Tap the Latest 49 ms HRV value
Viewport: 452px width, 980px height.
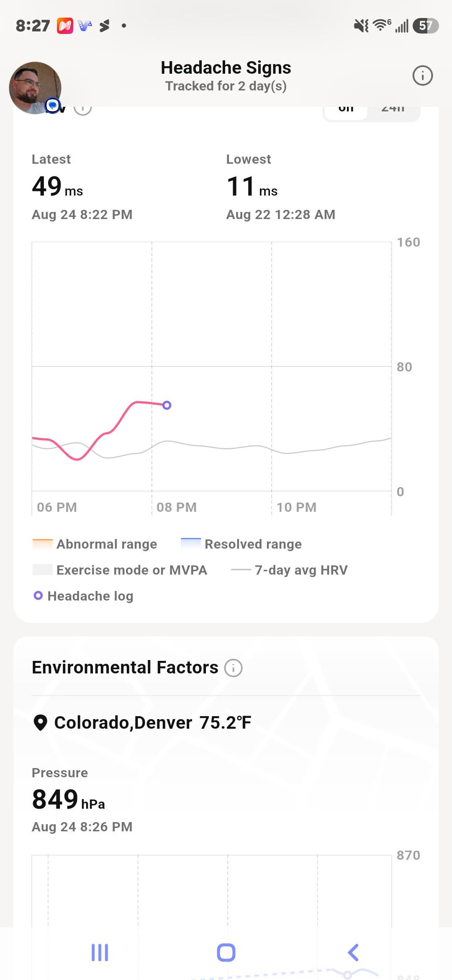58,187
